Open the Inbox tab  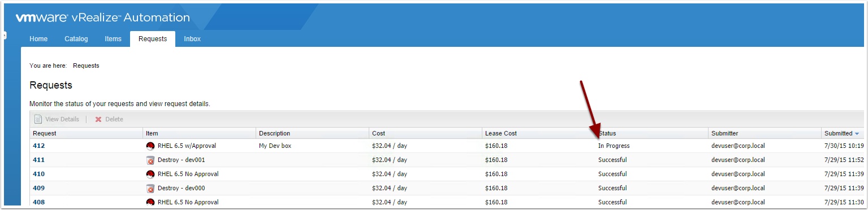coord(192,39)
